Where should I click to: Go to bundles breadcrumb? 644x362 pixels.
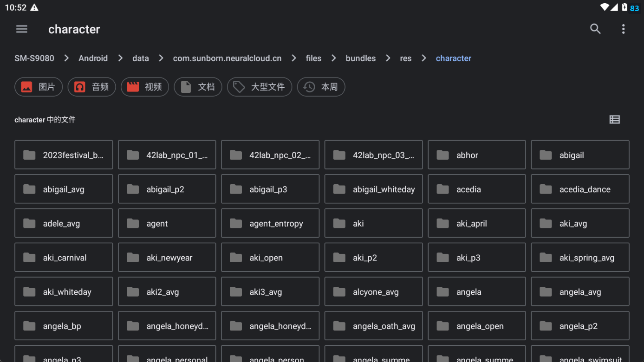(361, 58)
